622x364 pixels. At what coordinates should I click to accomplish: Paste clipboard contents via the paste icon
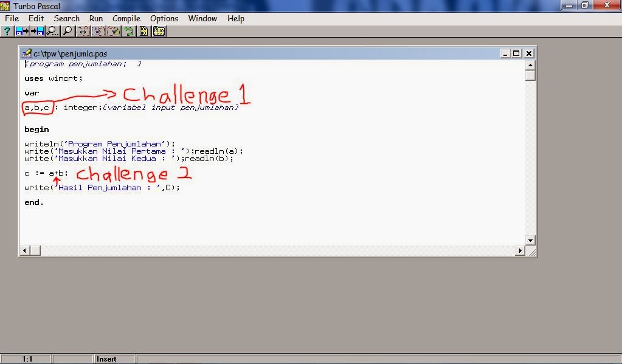[113, 30]
